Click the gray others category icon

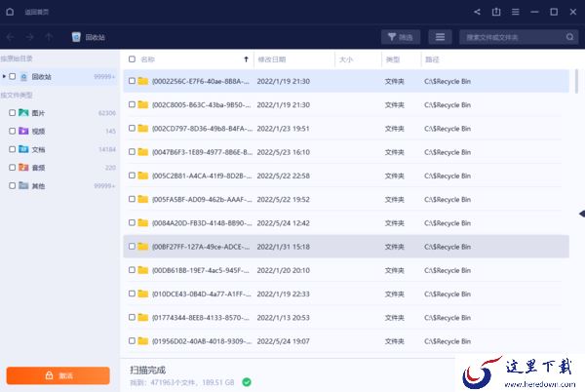(x=23, y=185)
